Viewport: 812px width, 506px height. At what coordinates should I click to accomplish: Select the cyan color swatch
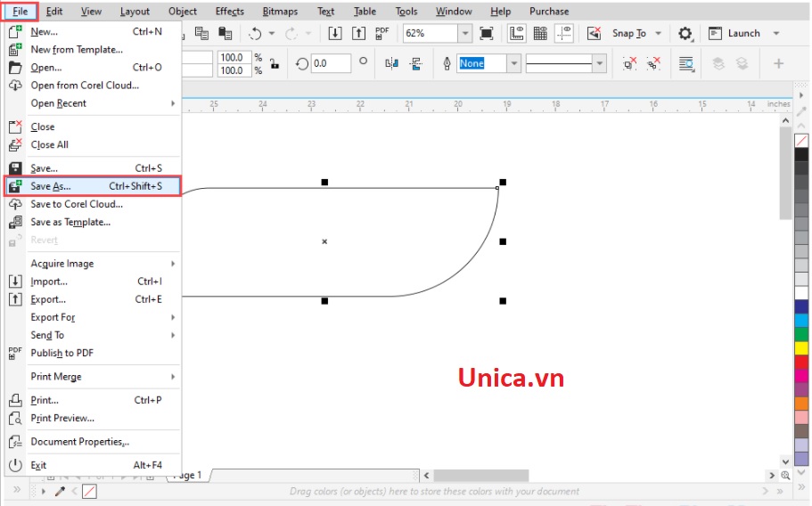(x=801, y=321)
